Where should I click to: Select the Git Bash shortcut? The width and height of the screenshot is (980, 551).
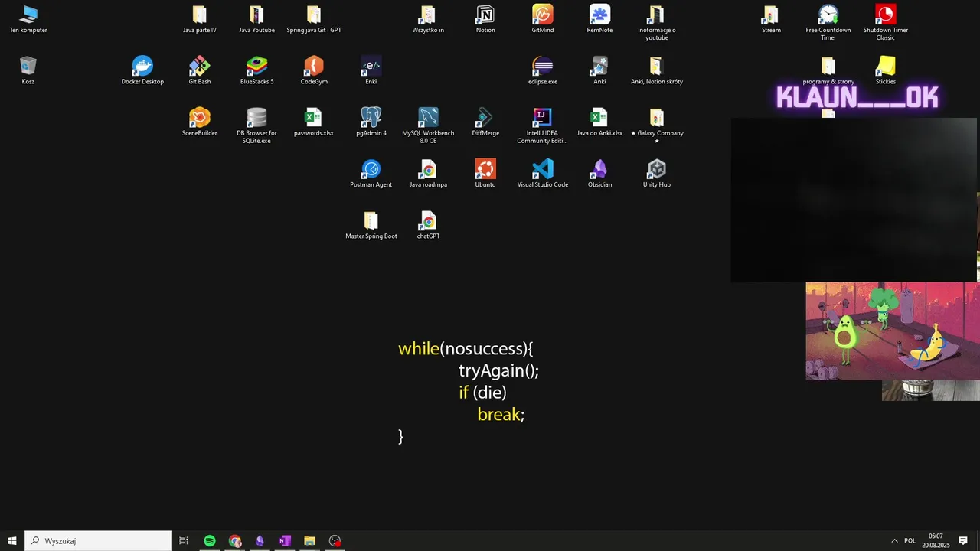(200, 70)
